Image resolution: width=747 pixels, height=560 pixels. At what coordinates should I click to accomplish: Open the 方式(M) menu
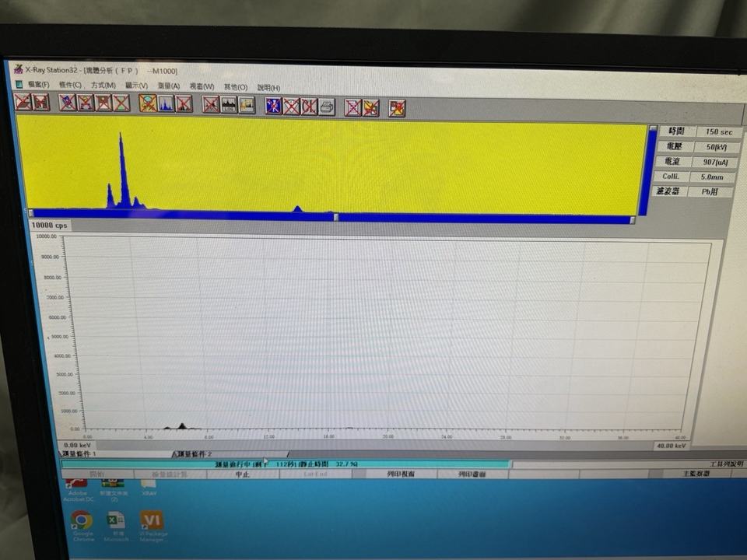coord(103,86)
